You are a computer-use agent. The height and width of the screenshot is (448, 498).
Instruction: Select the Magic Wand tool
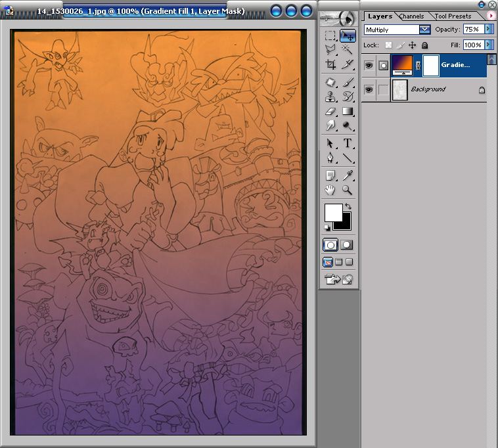[x=347, y=49]
